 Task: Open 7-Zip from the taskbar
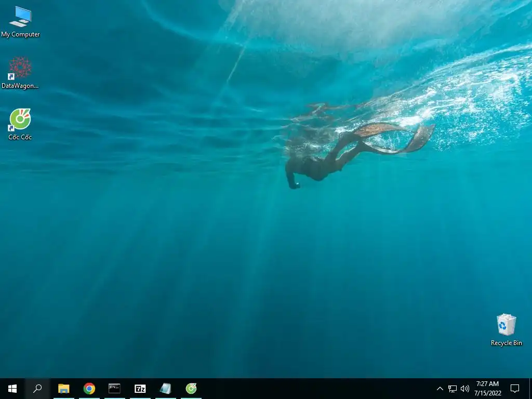pos(140,389)
